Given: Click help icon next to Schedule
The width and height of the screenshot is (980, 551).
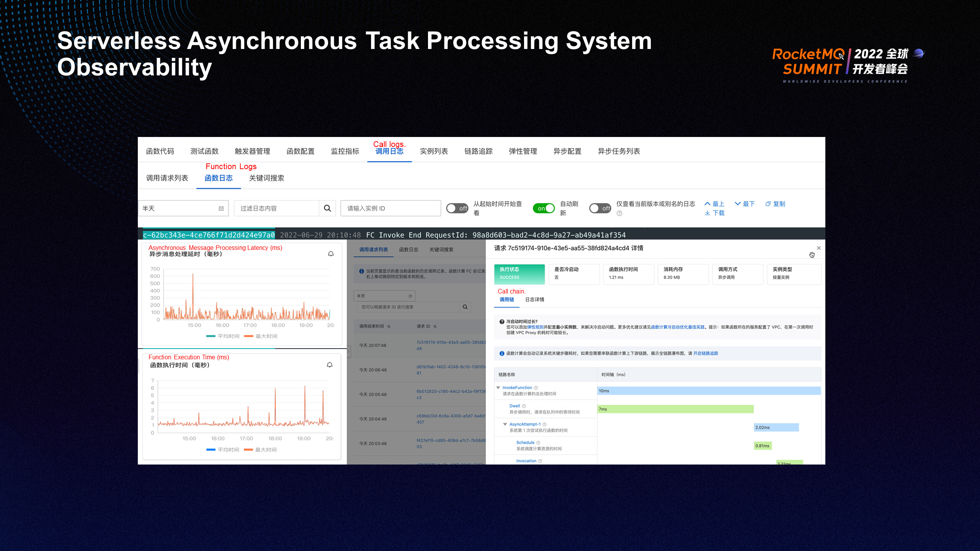Looking at the screenshot, I should pos(538,443).
